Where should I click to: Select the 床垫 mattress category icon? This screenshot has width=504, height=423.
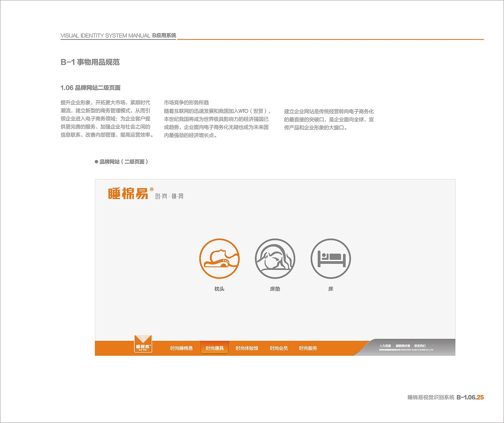(x=275, y=259)
